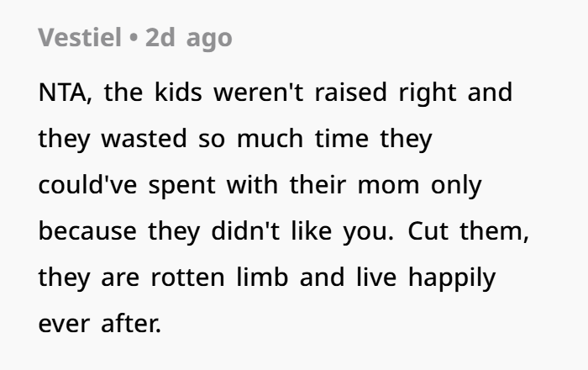Click the word "mom" in the comment
This screenshot has height=370, width=588.
coord(379,185)
